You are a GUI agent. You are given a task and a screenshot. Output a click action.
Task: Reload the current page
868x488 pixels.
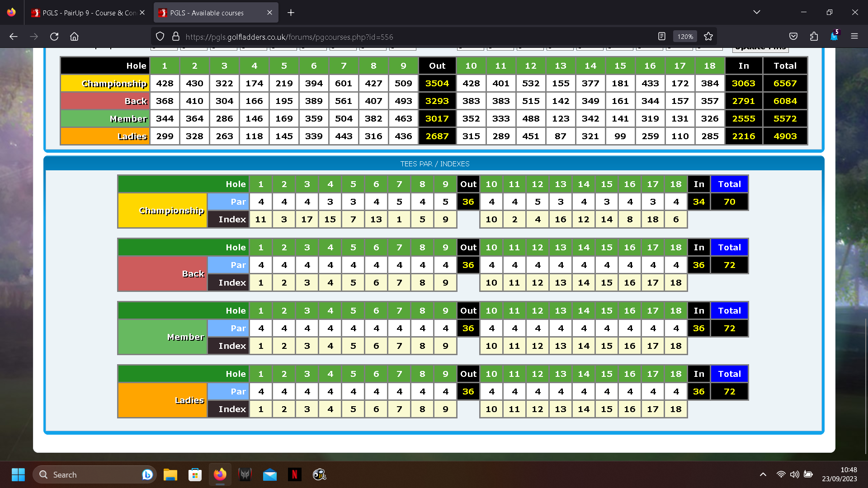(x=54, y=37)
